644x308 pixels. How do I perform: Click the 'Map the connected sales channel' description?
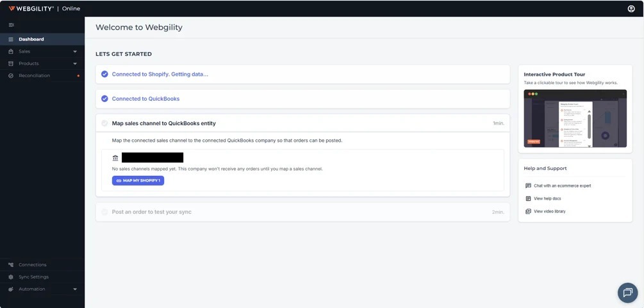pyautogui.click(x=227, y=141)
